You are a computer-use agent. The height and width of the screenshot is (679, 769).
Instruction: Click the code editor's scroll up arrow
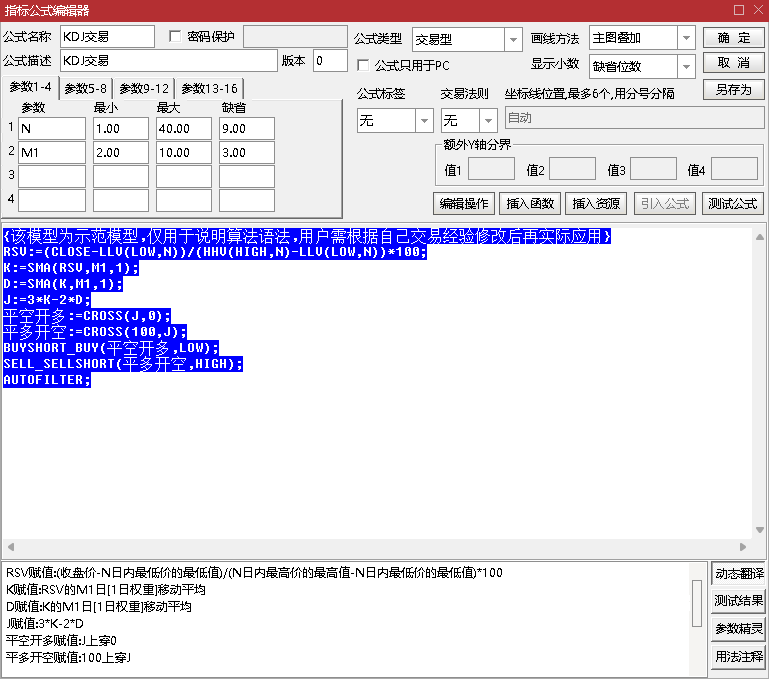(x=760, y=237)
